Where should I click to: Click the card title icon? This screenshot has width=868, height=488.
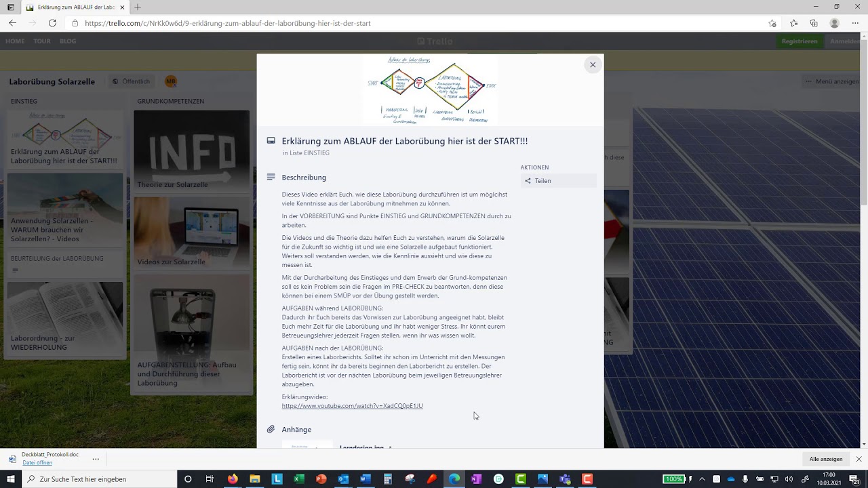coord(271,141)
